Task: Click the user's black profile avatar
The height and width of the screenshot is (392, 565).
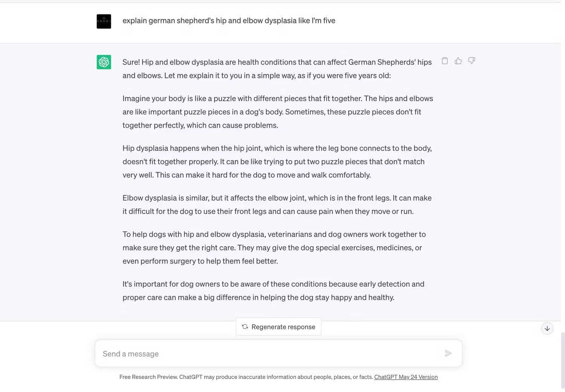Action: pos(104,21)
